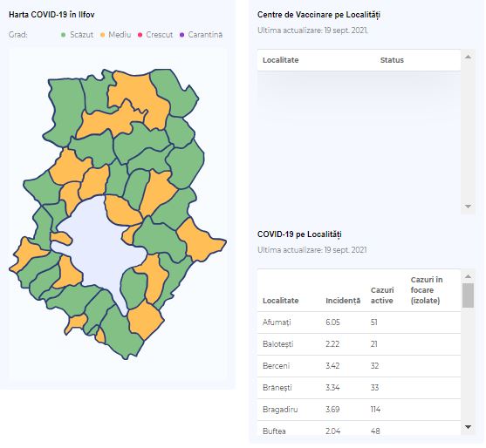Sort by Localitate in vaccination table

[280, 60]
